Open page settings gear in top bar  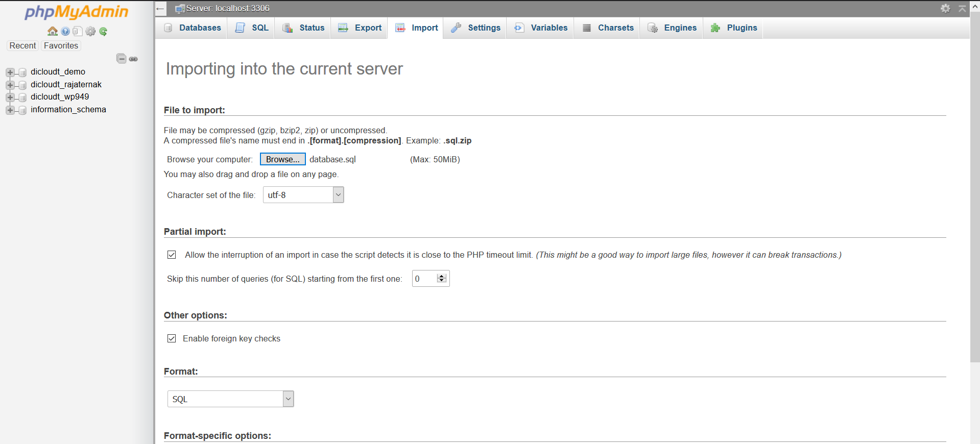[945, 8]
